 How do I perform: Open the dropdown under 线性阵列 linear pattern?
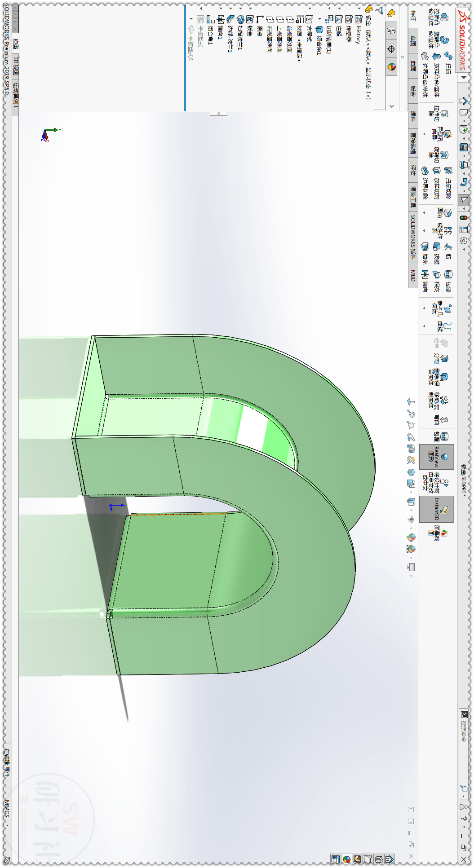[x=424, y=230]
